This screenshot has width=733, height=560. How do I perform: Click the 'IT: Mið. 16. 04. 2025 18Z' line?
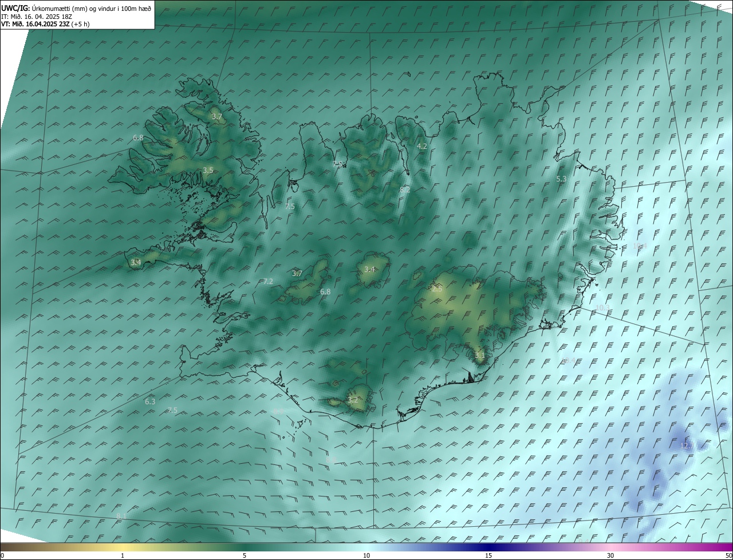[37, 16]
